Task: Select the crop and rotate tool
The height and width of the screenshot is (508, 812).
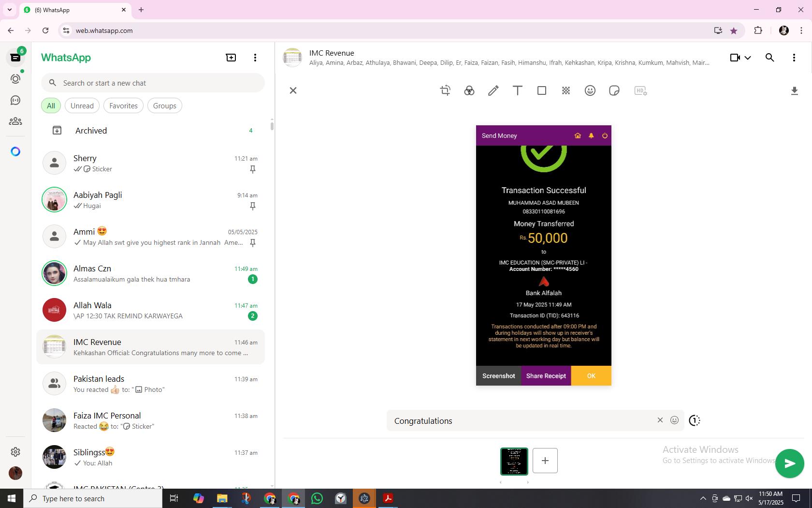Action: 445,90
